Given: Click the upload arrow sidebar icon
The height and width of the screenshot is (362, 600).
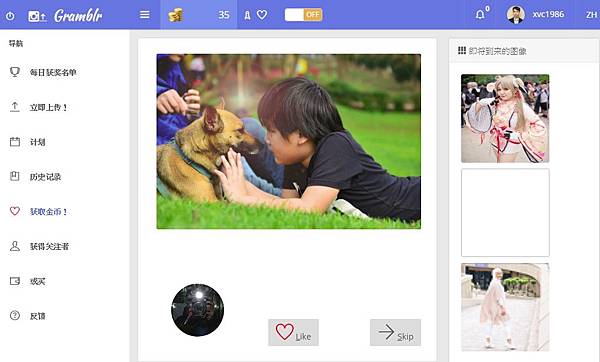Looking at the screenshot, I should (15, 107).
